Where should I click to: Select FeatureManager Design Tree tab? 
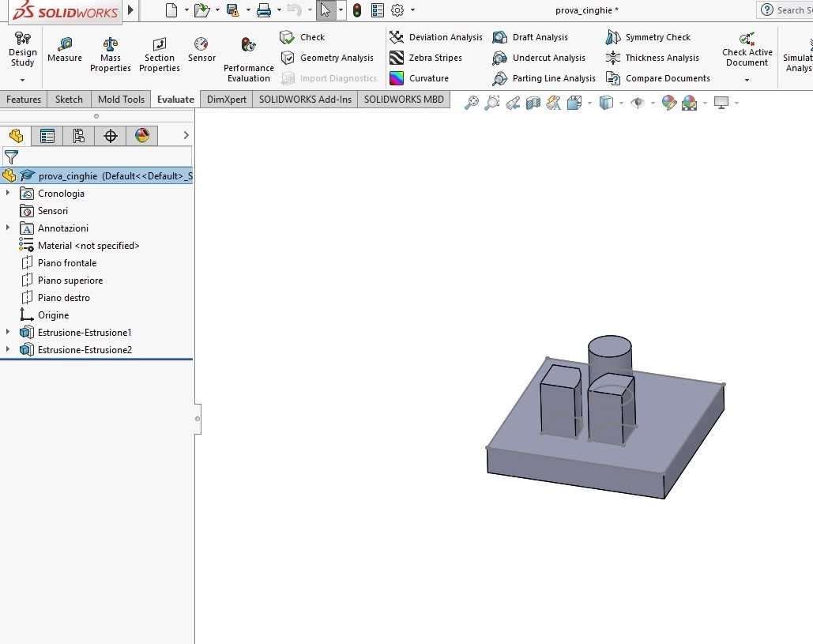[x=16, y=136]
